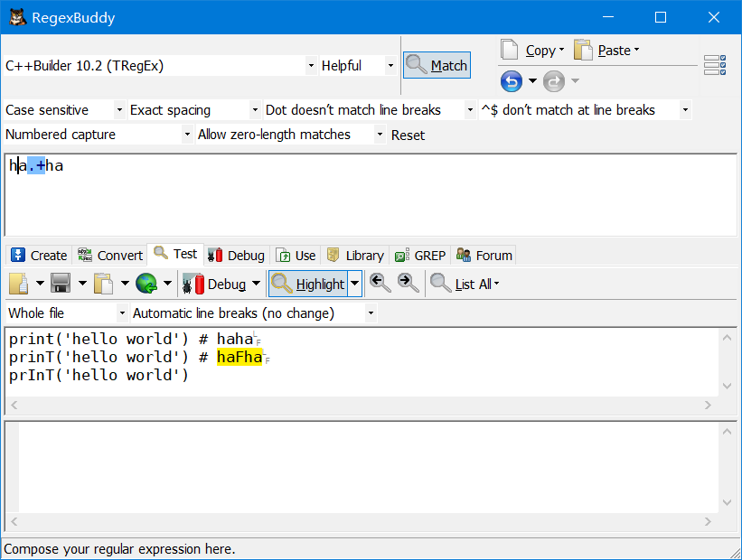Screen dimensions: 742x560
Task: Expand the globe icon dropdown arrow
Action: click(167, 284)
